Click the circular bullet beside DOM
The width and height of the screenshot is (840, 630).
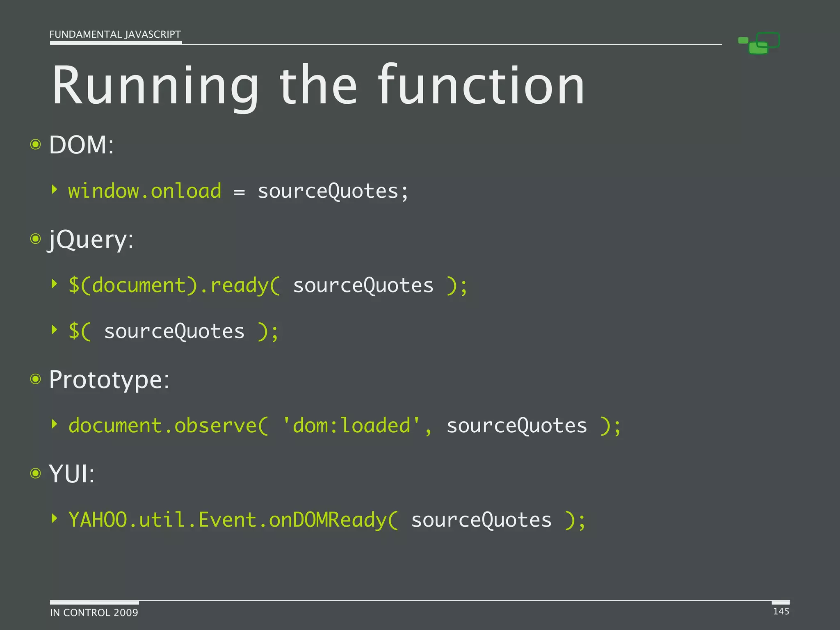coord(36,144)
